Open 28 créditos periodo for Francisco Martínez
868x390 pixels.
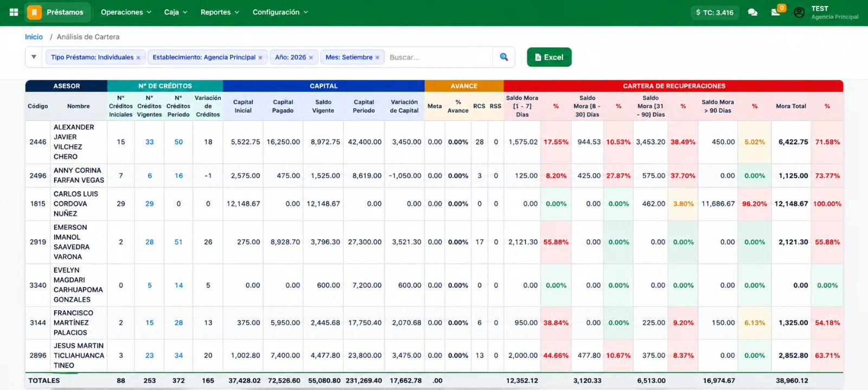pos(178,323)
